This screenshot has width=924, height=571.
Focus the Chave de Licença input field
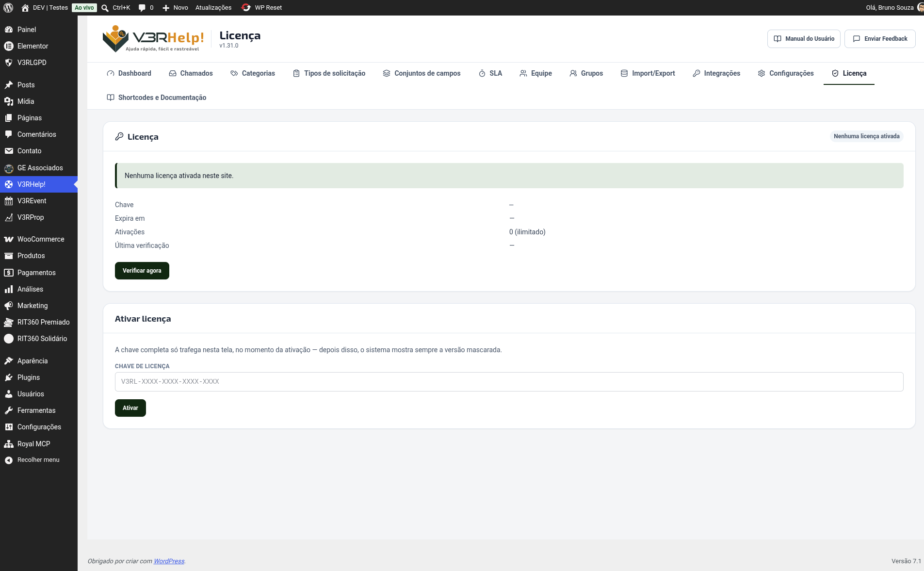[509, 382]
